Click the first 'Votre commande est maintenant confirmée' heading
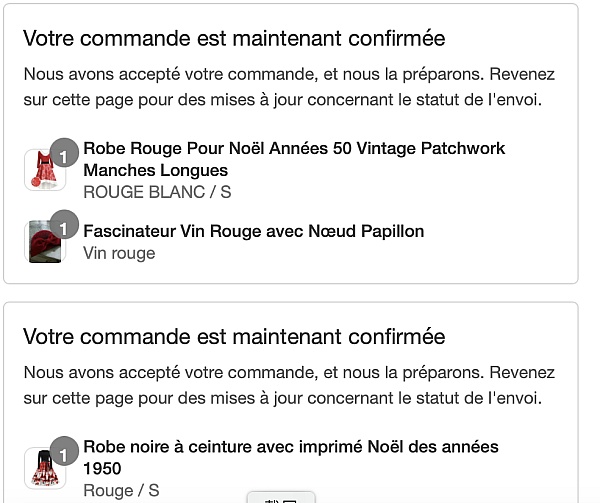600x503 pixels. (x=234, y=38)
